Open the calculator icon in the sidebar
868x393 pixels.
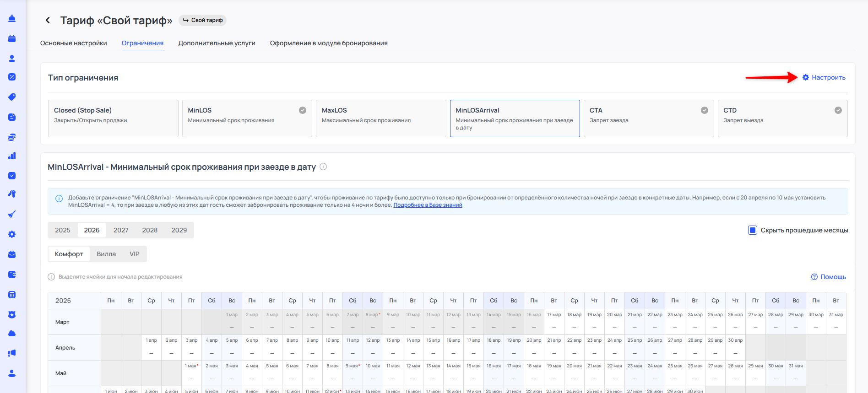(12, 295)
